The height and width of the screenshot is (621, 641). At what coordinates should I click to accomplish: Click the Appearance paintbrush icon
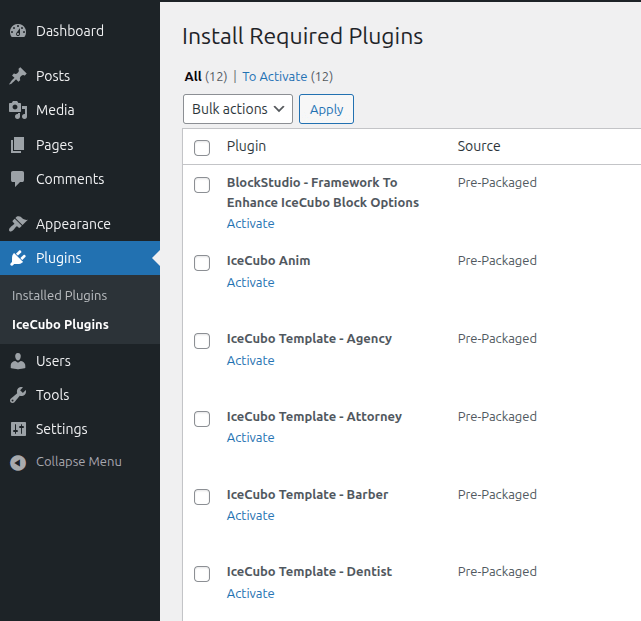coord(18,224)
